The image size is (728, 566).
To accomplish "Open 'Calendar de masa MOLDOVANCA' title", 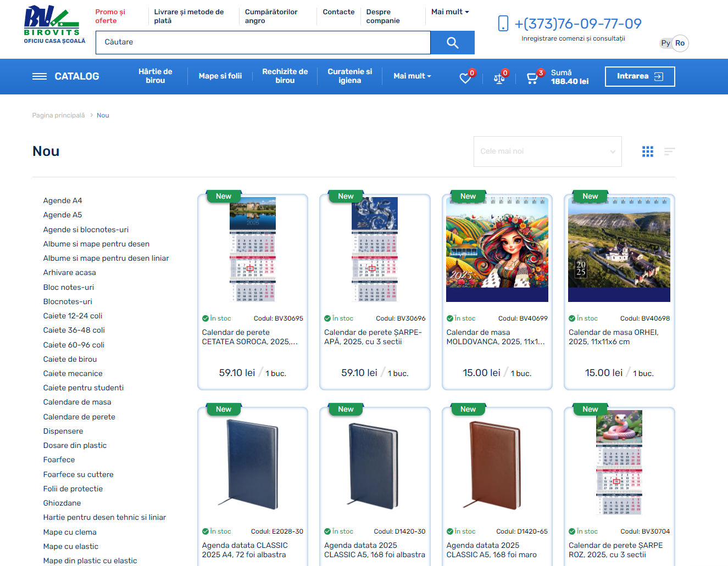I will click(x=496, y=337).
